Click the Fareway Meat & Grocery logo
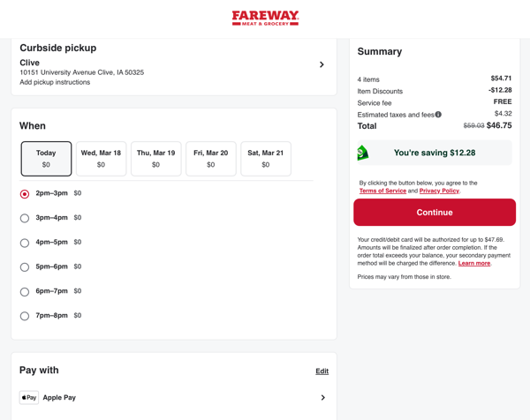This screenshot has height=420, width=530. tap(265, 18)
